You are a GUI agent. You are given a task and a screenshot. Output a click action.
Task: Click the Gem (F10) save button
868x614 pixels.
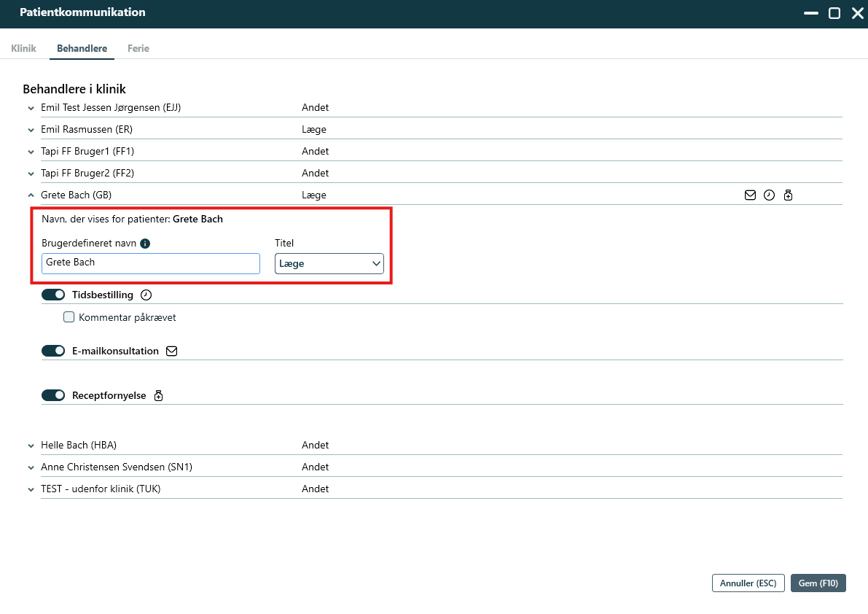tap(818, 583)
